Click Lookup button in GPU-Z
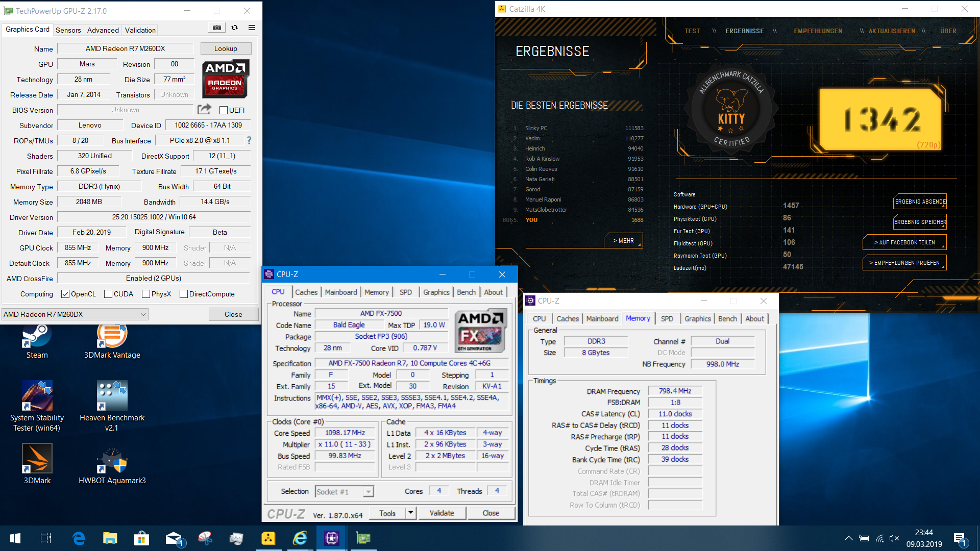Screen dimensions: 980x551 (x=226, y=48)
